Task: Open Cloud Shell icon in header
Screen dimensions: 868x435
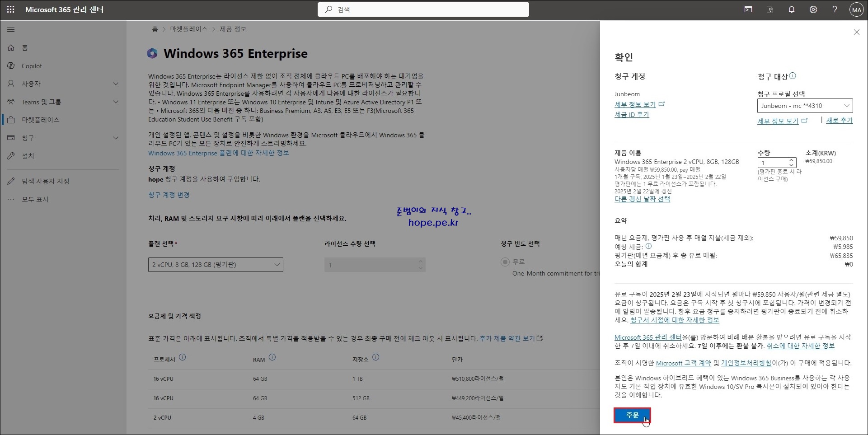Action: pyautogui.click(x=748, y=9)
